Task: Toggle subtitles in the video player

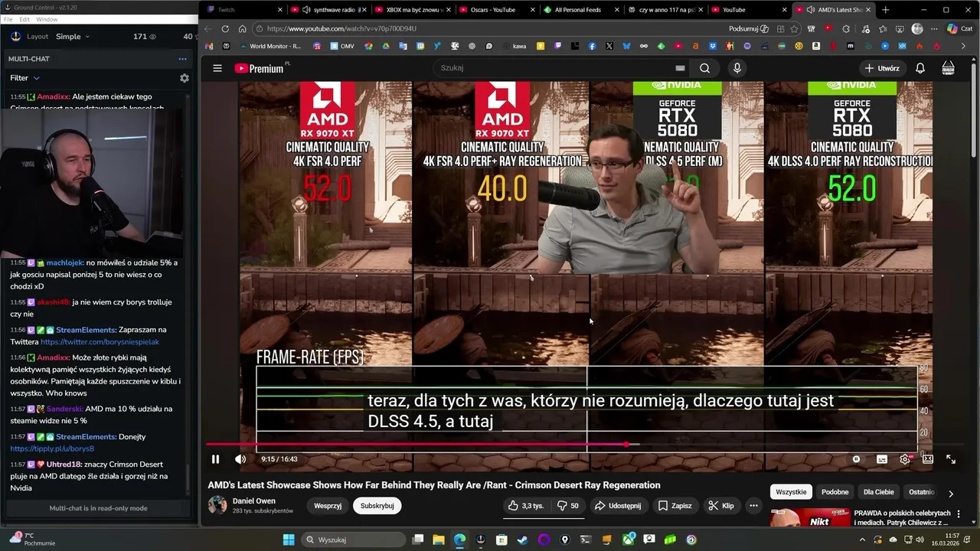Action: [882, 459]
